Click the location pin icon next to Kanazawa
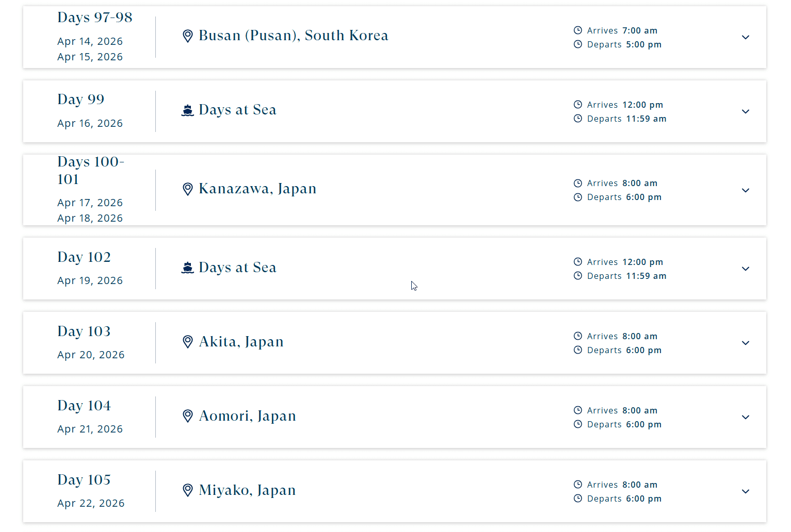791x532 pixels. pos(188,189)
